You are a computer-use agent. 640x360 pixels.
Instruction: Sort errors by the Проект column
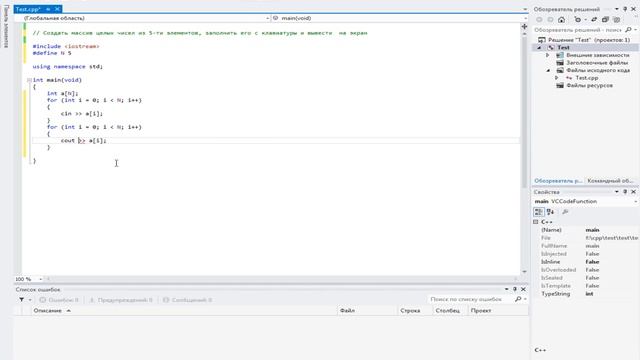(481, 311)
